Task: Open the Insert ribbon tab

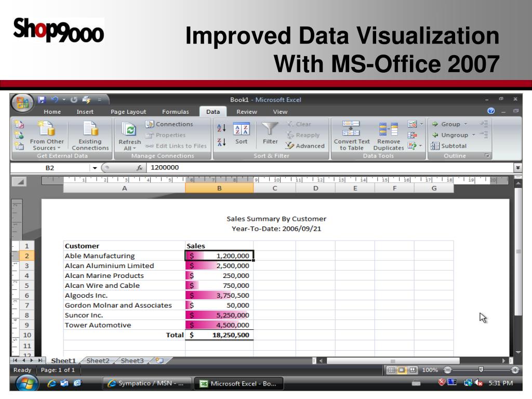Action: [85, 112]
